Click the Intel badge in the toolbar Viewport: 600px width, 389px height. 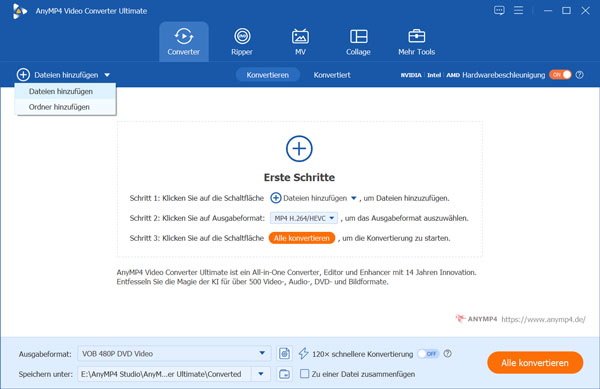click(x=434, y=75)
